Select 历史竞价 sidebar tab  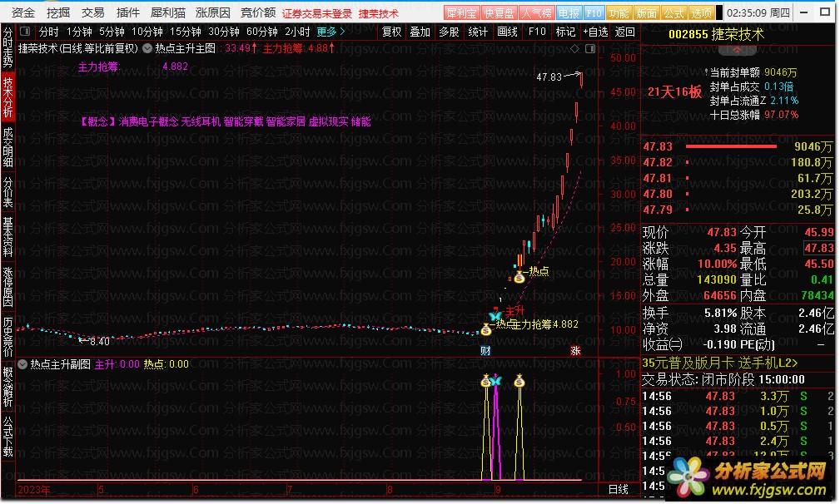point(8,337)
